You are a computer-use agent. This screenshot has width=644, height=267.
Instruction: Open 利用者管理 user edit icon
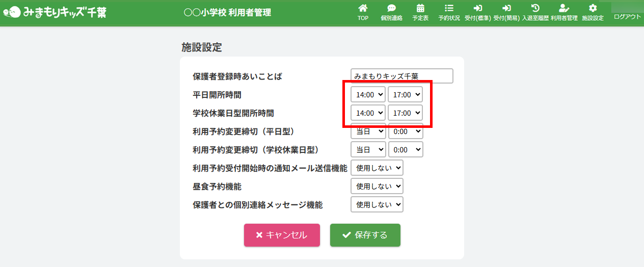tap(563, 9)
